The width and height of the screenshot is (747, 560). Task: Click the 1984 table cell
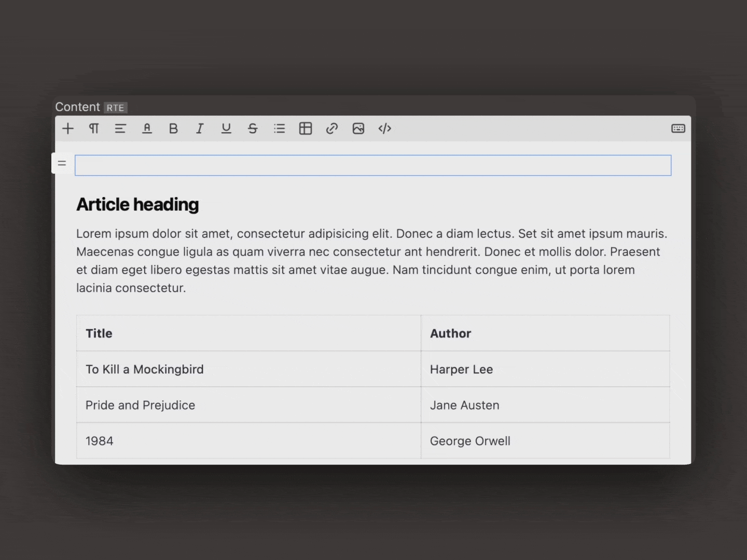[x=99, y=441]
